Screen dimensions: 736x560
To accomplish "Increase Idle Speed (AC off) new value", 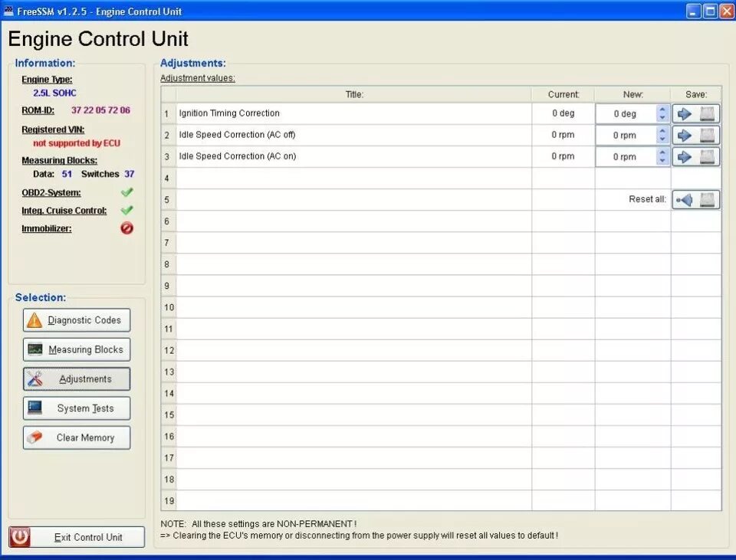I will coord(662,131).
